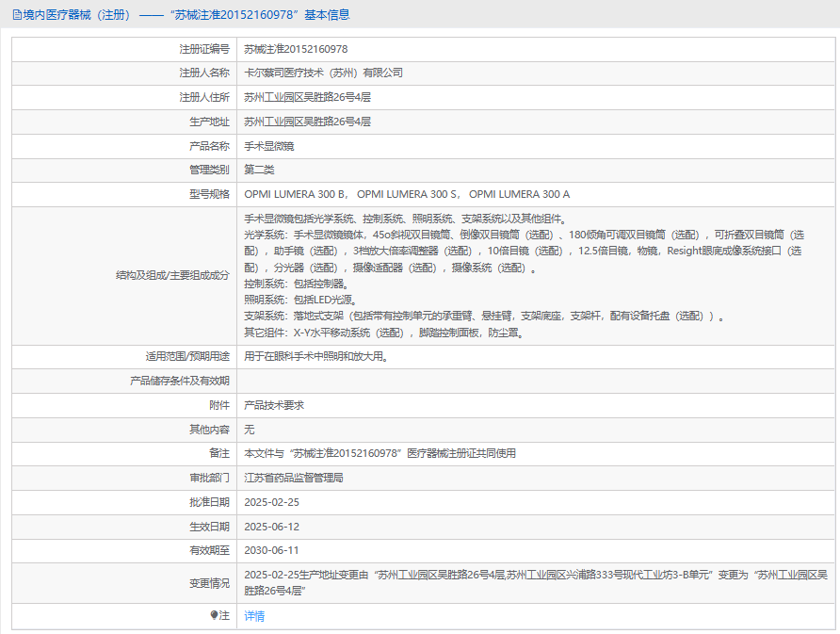Click 适用范围/预期用途 label

187,356
